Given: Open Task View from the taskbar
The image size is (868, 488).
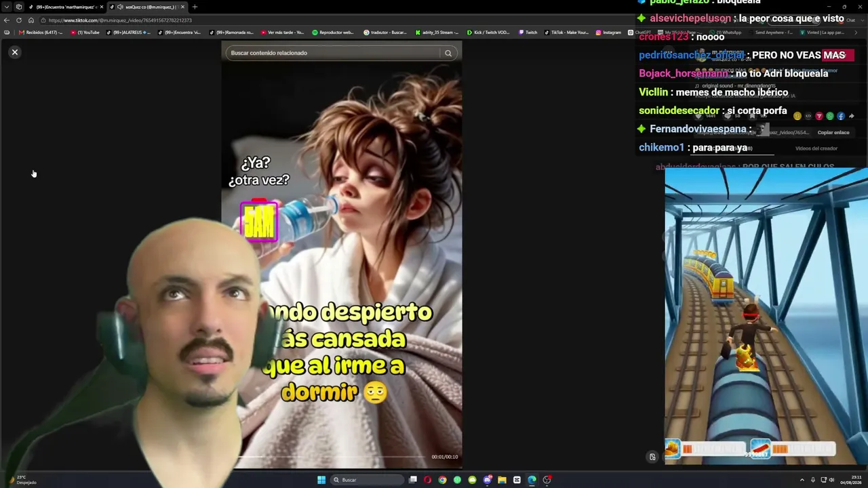Looking at the screenshot, I should pyautogui.click(x=412, y=480).
